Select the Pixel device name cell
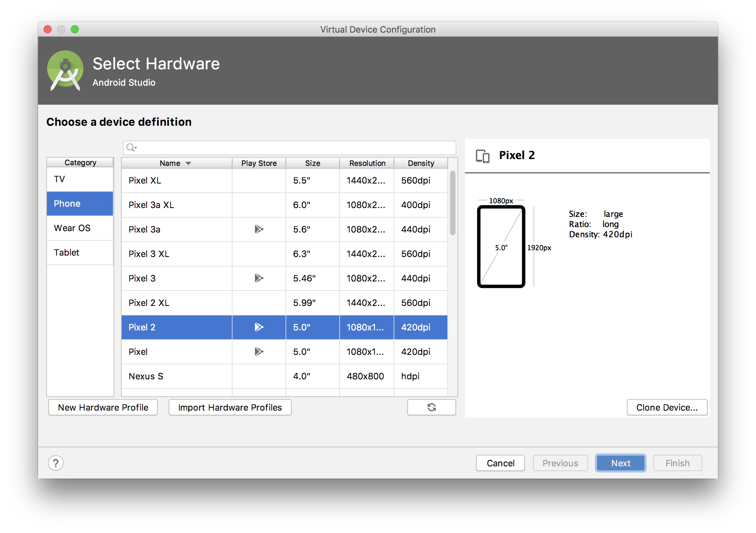The height and width of the screenshot is (533, 756). click(x=177, y=352)
